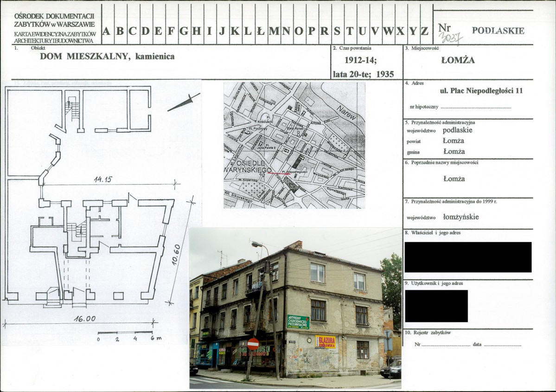Click the nr hipoteczny dotted field

click(x=476, y=107)
